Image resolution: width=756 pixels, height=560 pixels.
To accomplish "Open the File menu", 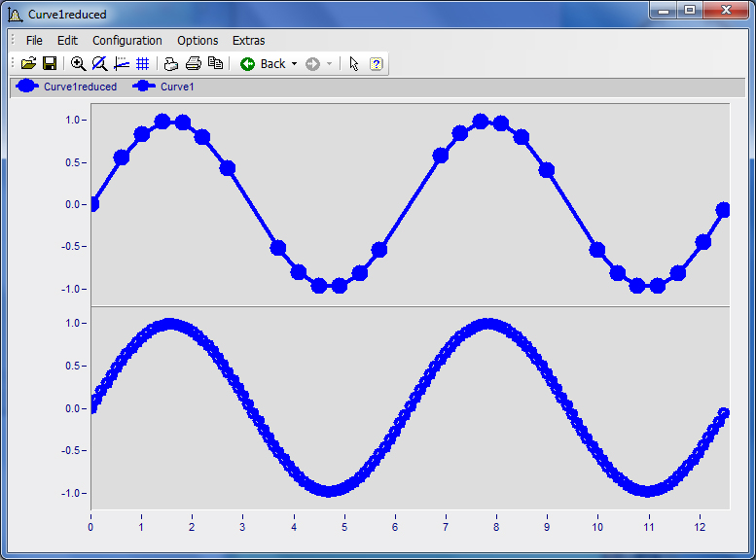I will point(34,41).
